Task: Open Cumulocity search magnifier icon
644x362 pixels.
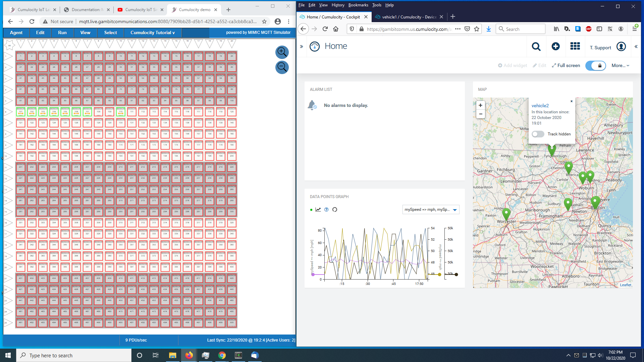Action: [536, 47]
